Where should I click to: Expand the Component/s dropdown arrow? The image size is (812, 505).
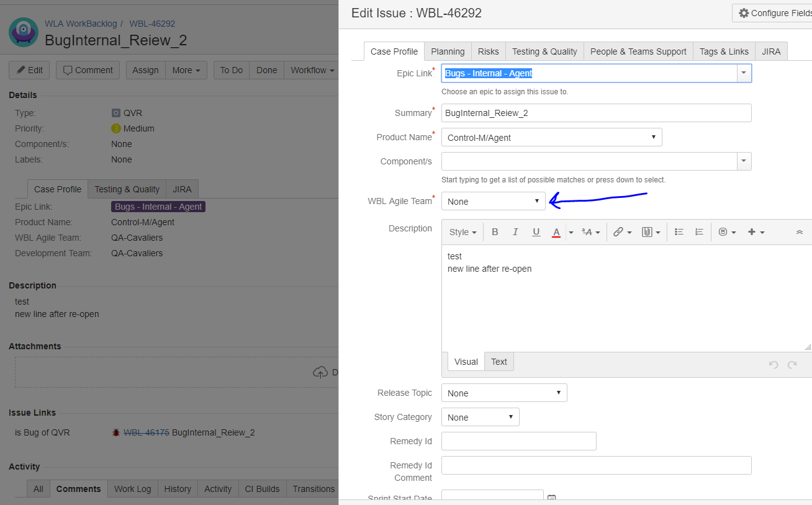(x=744, y=161)
